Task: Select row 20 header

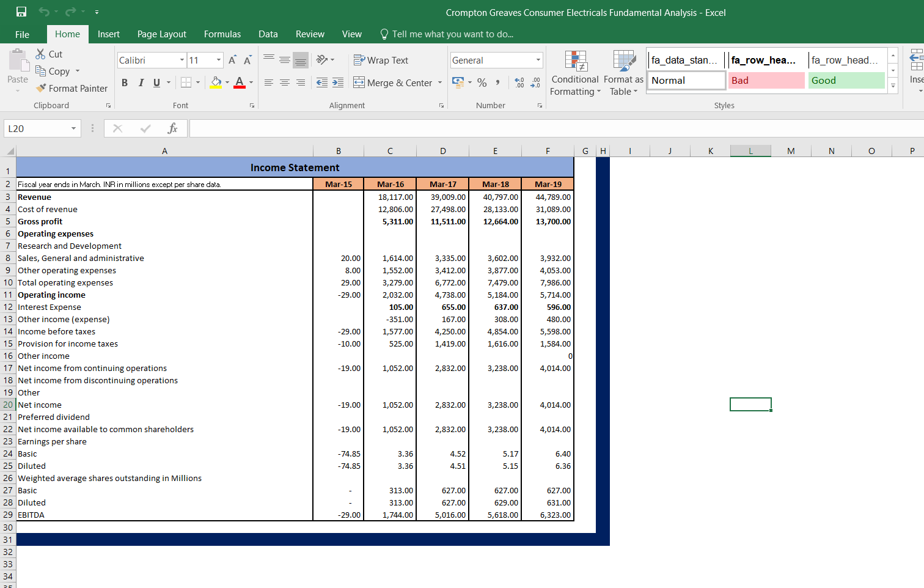Action: [x=8, y=405]
